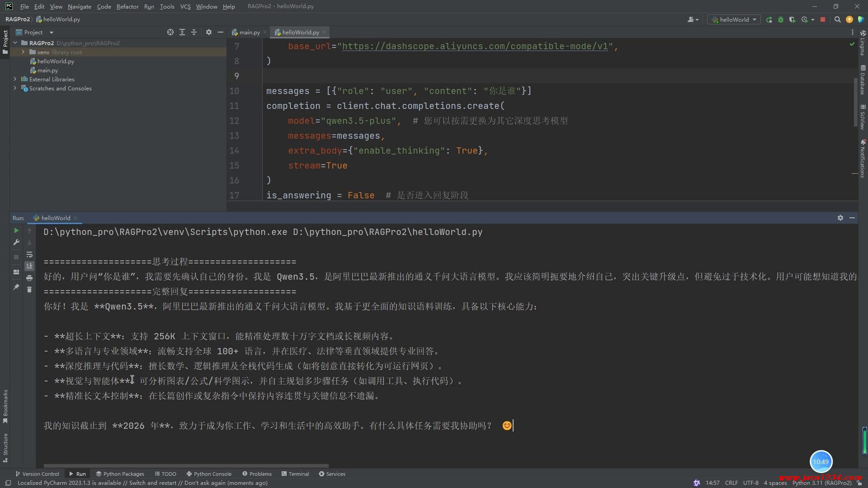This screenshot has height=488, width=868.
Task: Click the console horizontal scrollbar
Action: 186,465
